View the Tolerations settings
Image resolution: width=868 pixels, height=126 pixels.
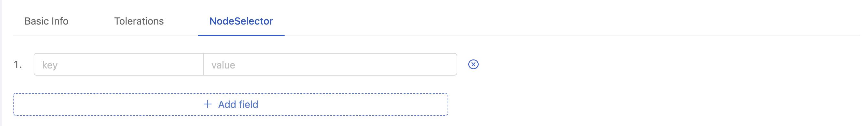coord(139,21)
